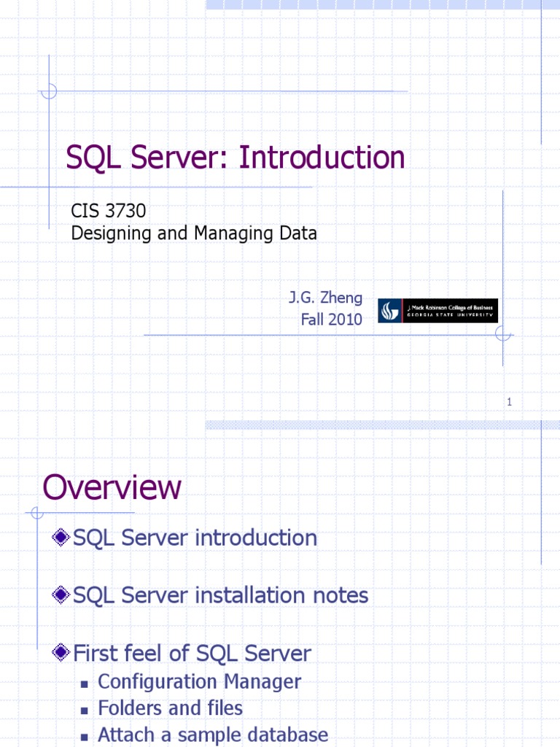Click the 'Attach a sample database' sub-bullet

tap(213, 735)
